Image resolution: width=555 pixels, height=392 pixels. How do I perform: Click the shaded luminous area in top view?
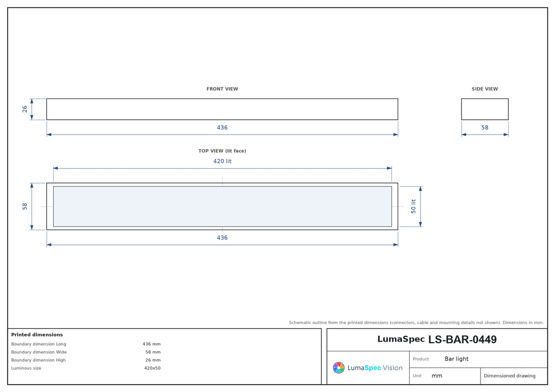222,206
